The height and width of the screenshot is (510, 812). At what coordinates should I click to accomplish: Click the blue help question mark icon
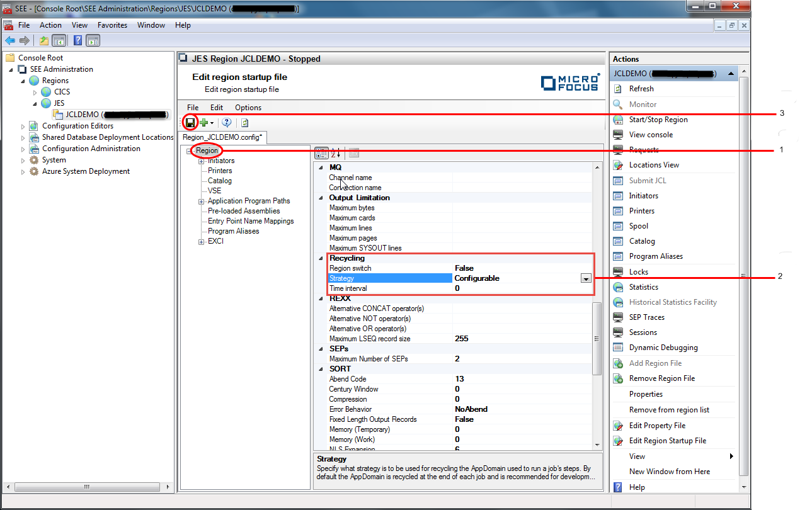[x=227, y=123]
